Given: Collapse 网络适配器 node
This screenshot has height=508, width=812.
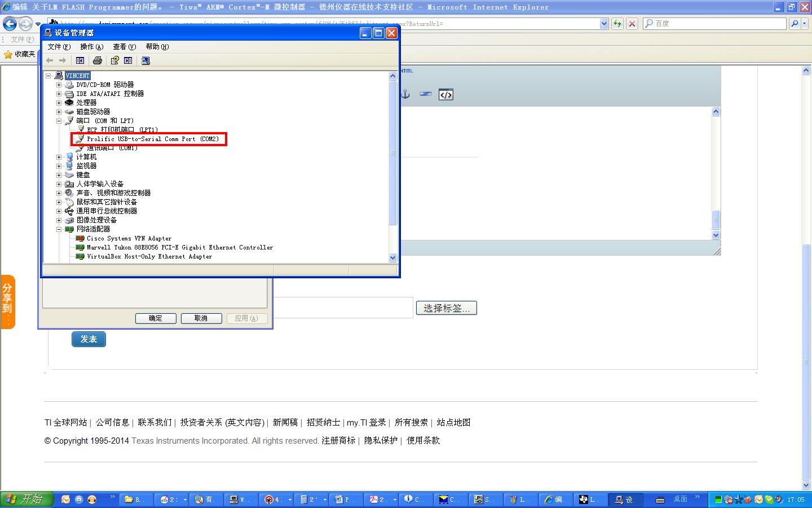Looking at the screenshot, I should point(59,229).
